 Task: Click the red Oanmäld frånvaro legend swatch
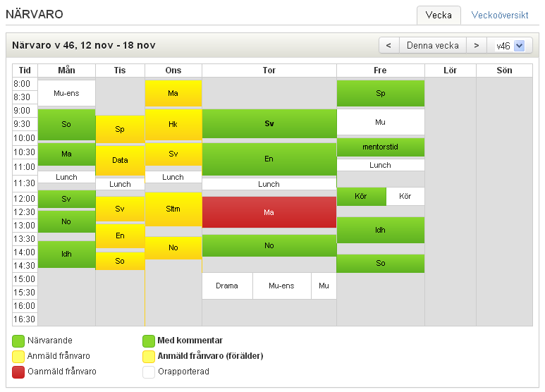[18, 372]
